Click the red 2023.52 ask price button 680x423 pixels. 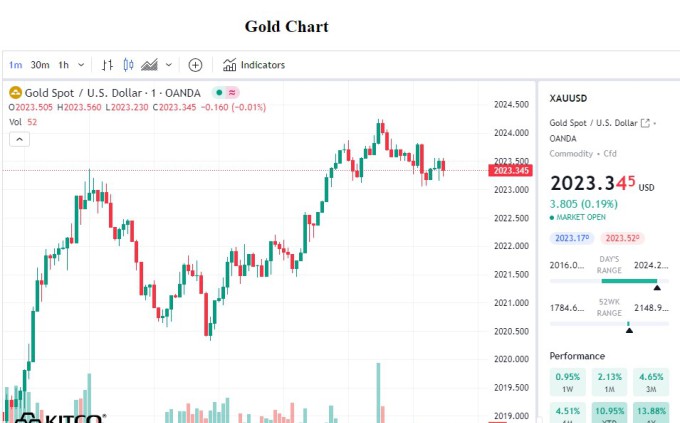[622, 238]
